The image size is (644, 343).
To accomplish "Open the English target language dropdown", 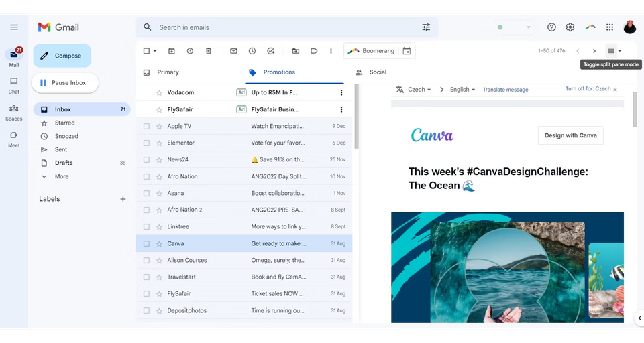I will (x=462, y=90).
